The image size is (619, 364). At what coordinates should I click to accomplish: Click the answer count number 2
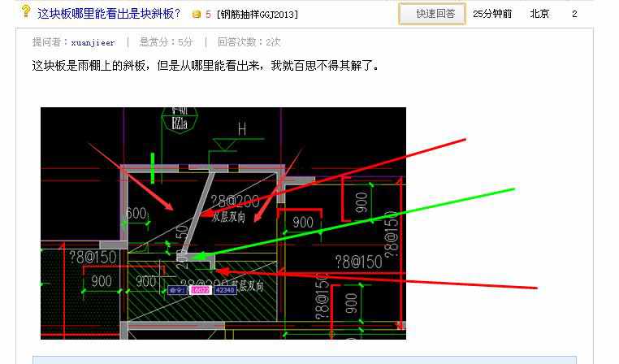574,14
